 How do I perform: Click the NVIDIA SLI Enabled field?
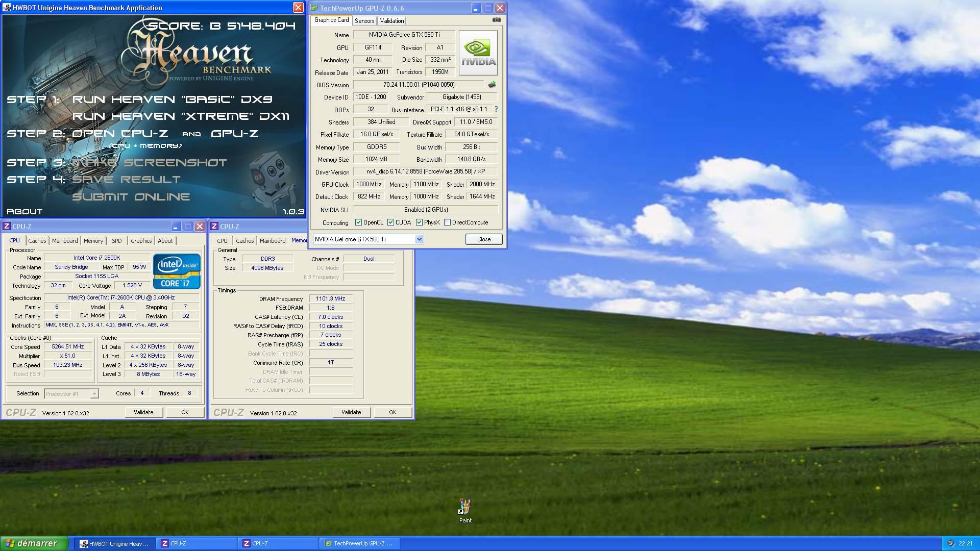425,210
